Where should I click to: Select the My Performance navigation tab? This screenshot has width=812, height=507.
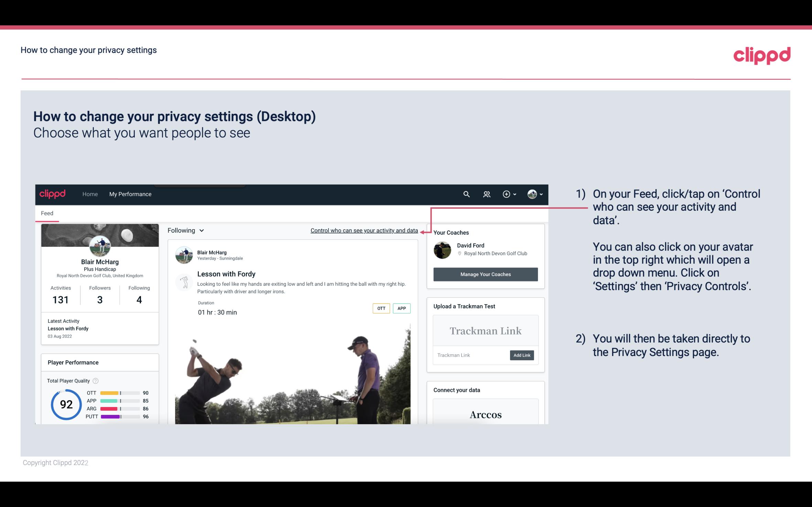tap(130, 194)
